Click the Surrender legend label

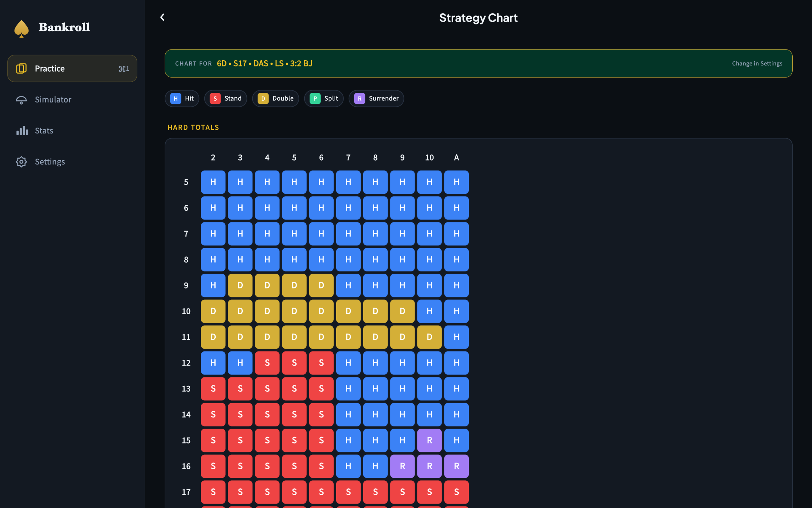coord(384,98)
